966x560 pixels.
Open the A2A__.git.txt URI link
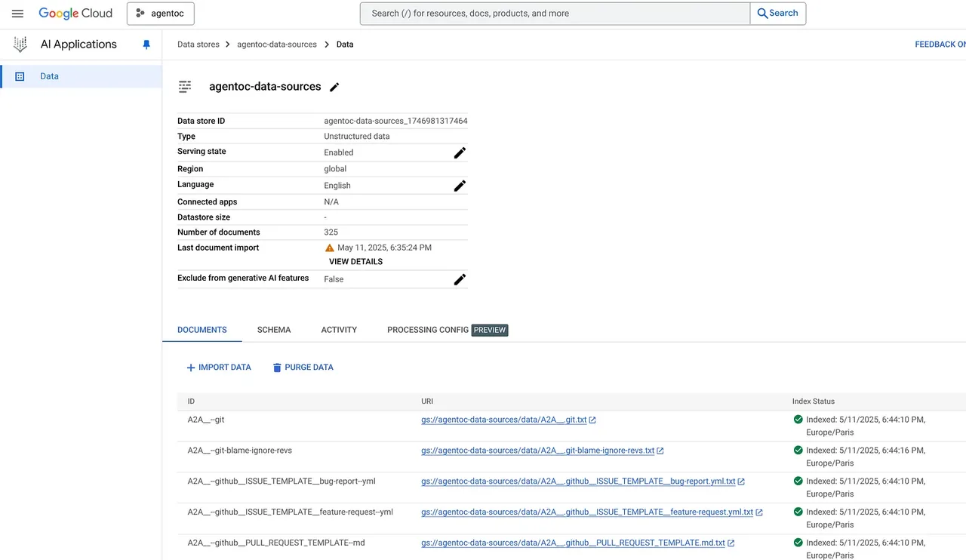coord(503,420)
